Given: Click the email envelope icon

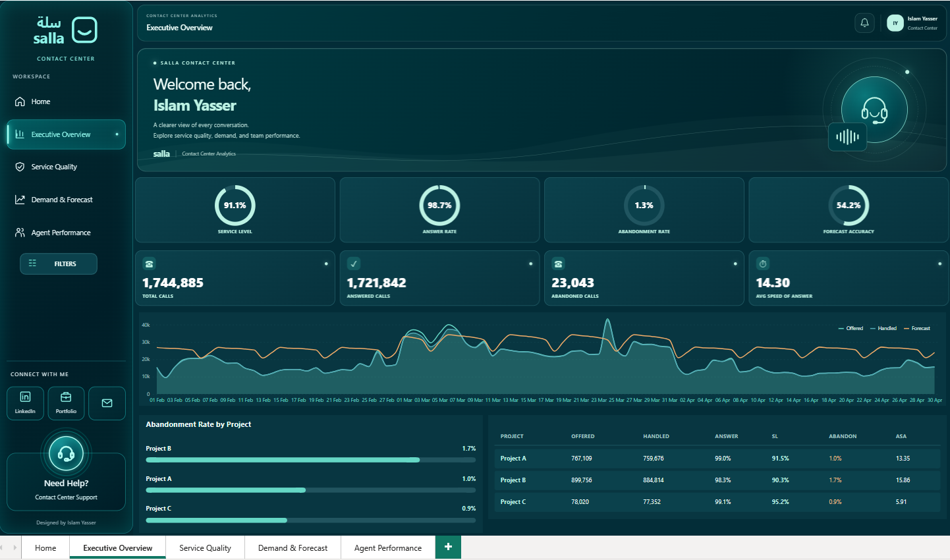Looking at the screenshot, I should click(107, 403).
